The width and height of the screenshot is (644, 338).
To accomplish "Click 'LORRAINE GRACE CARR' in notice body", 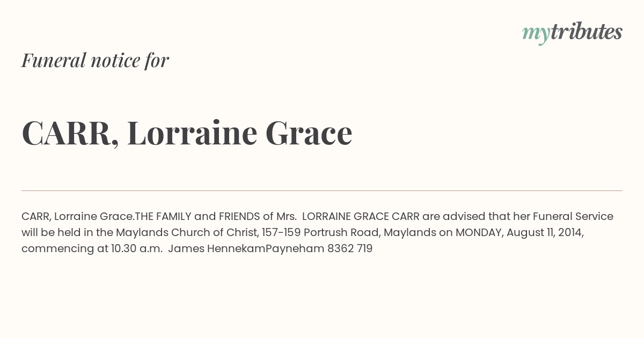I will [x=361, y=217].
